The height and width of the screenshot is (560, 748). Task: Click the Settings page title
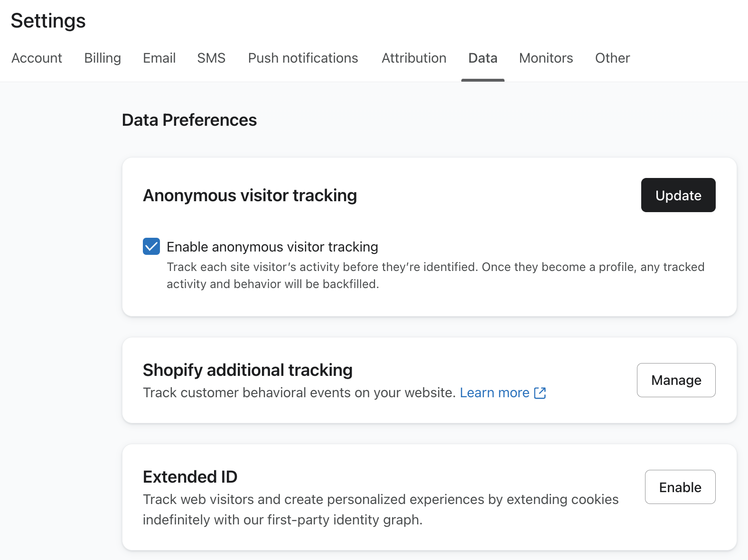48,21
